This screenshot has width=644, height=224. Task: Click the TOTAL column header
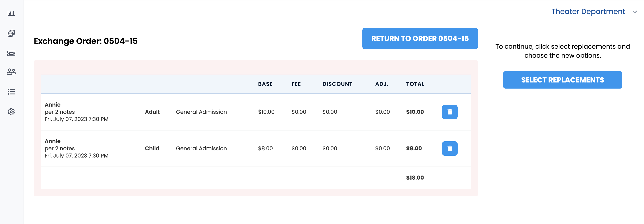point(415,84)
